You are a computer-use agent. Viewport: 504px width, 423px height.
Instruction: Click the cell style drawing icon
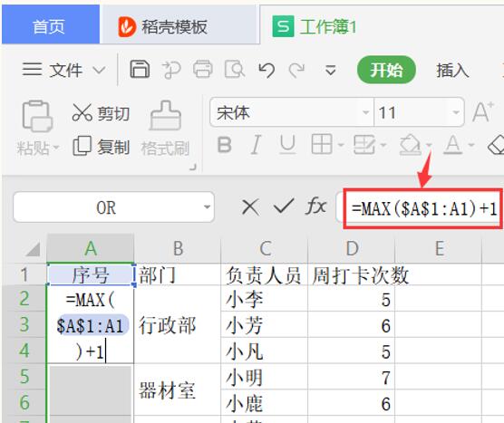(x=363, y=145)
